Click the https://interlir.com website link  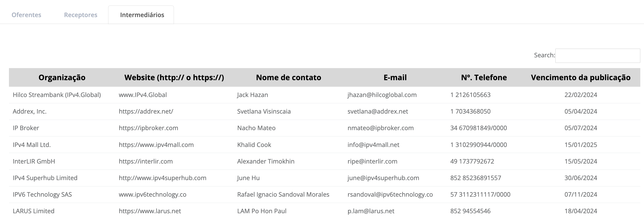pyautogui.click(x=146, y=161)
